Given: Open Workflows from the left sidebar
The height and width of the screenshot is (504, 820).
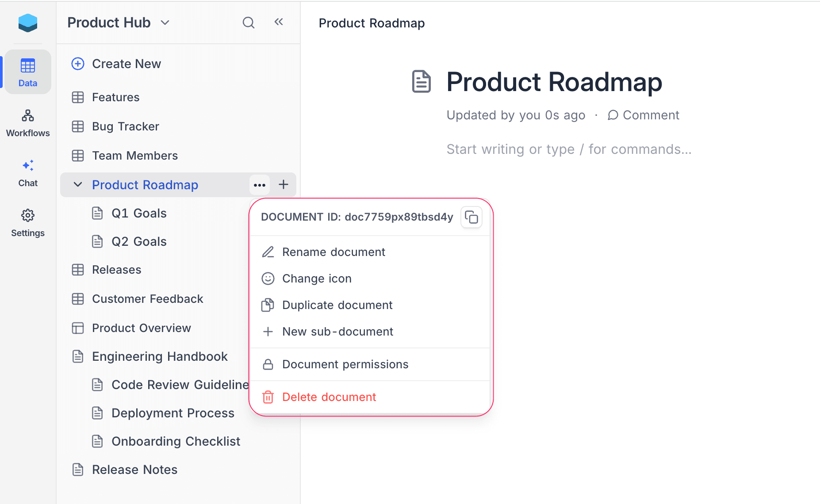Looking at the screenshot, I should pyautogui.click(x=27, y=122).
